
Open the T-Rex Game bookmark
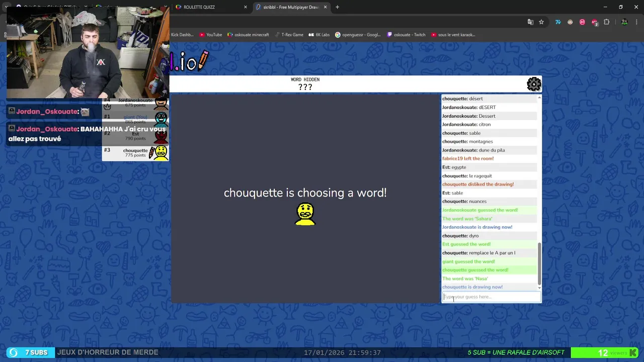pos(289,35)
